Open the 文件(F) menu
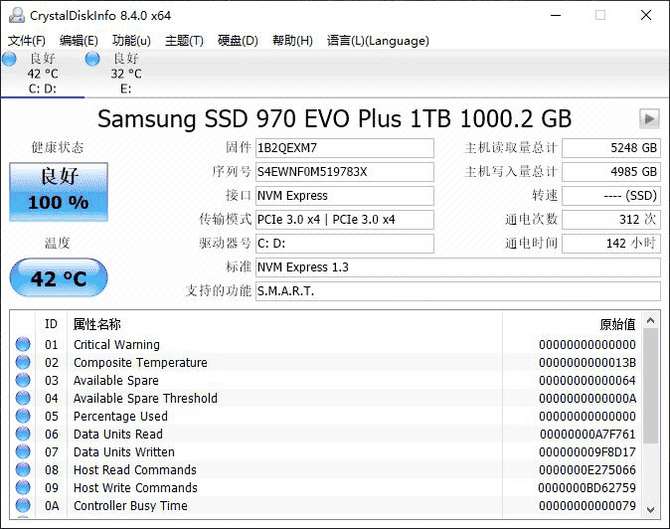 [26, 41]
